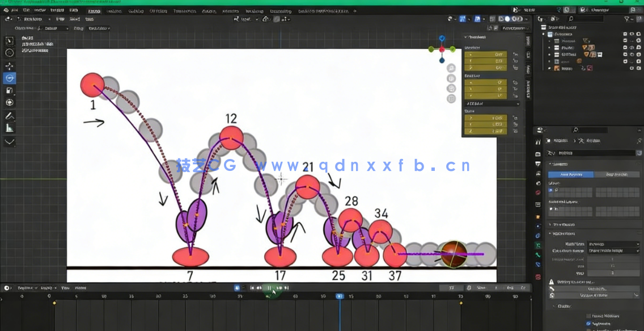Open the Modifier Properties wrench tab
The width and height of the screenshot is (644, 331).
coord(537,245)
